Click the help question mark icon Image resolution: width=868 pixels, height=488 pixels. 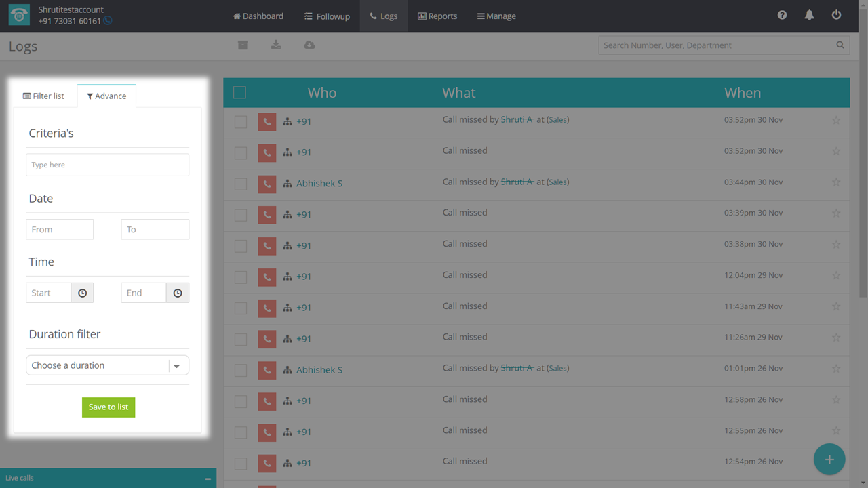click(782, 15)
